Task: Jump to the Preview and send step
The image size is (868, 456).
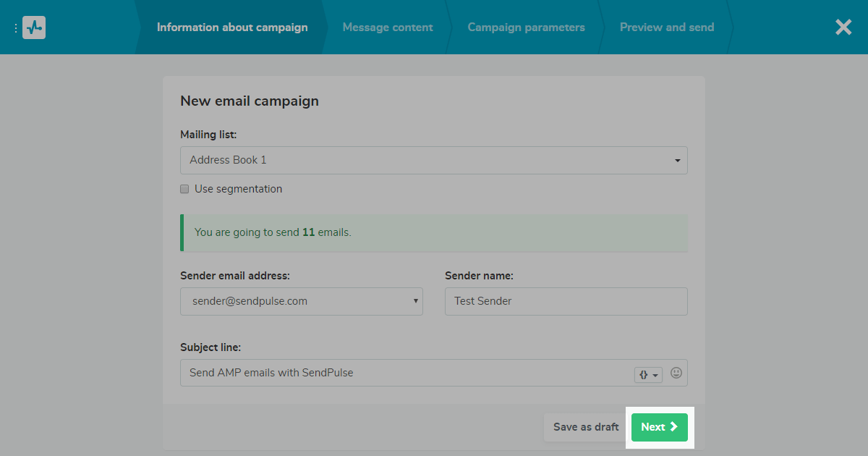Action: [x=666, y=28]
